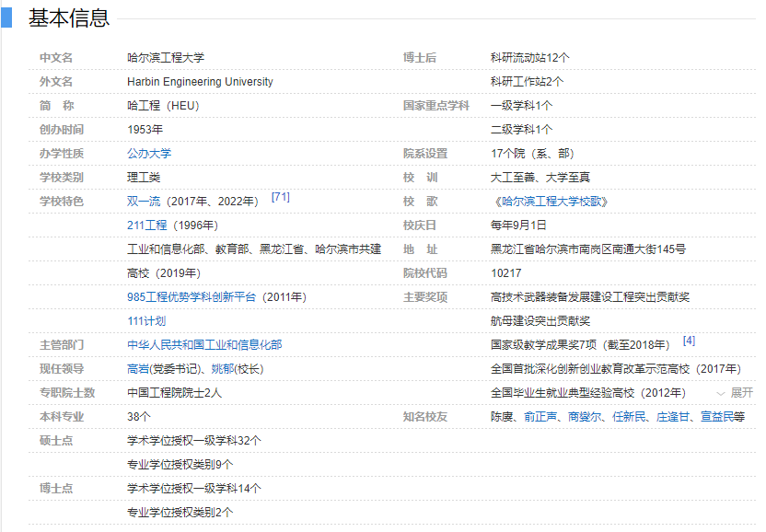Click president 姚郁 link
766x532 pixels.
pos(222,369)
